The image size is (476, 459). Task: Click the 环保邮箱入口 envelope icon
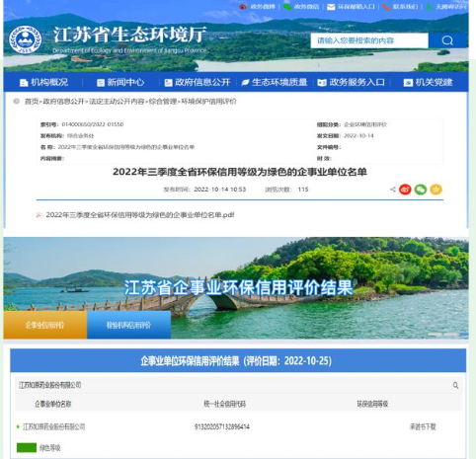pyautogui.click(x=331, y=7)
